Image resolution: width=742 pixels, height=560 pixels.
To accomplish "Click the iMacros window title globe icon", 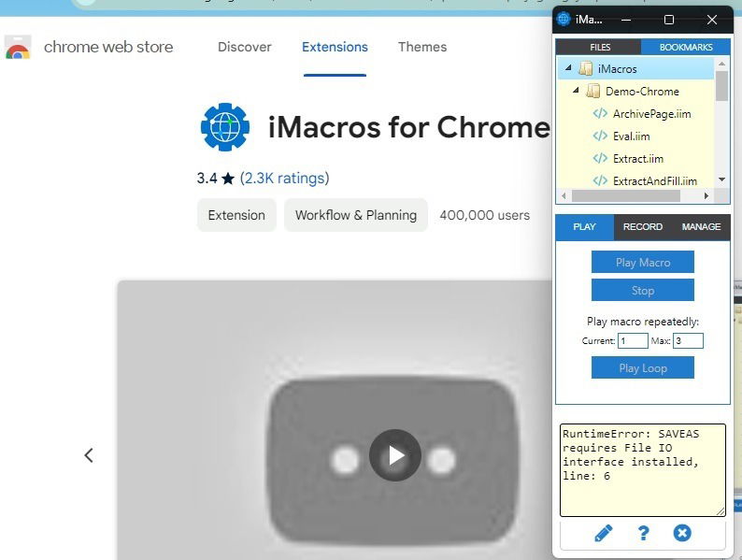I will (x=564, y=19).
